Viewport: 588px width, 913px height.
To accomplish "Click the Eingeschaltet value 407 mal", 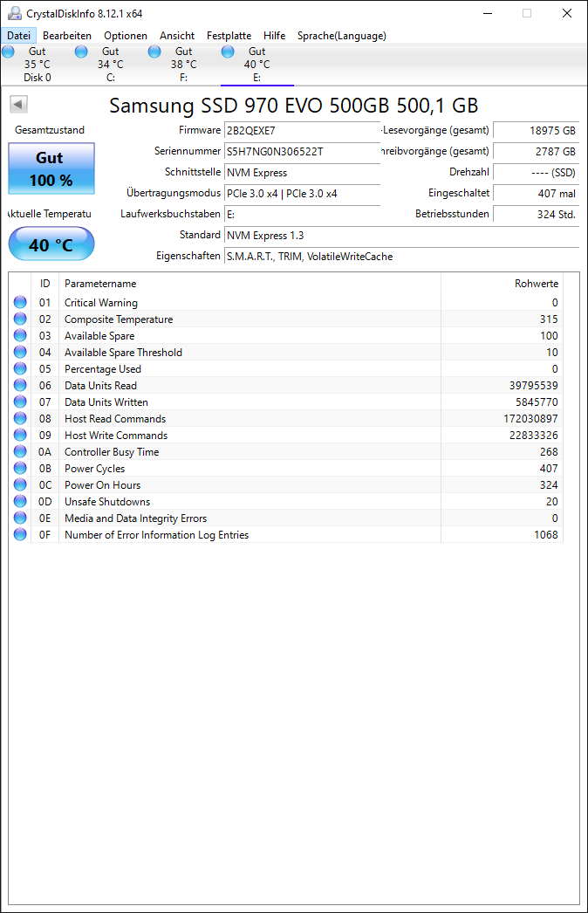I will point(537,193).
